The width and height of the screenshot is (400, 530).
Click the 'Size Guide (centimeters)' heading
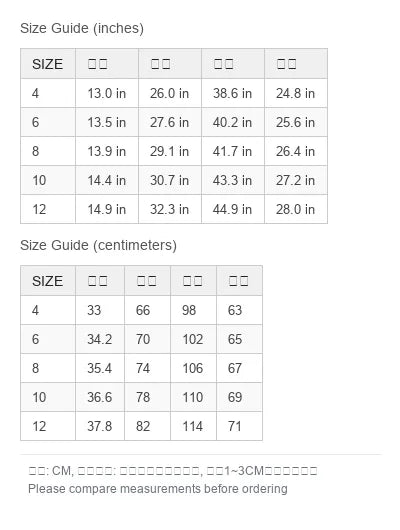click(x=98, y=245)
